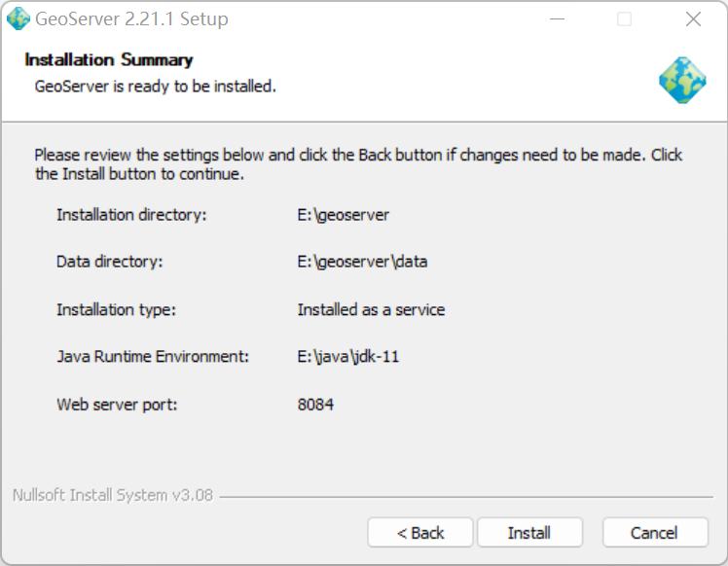728x566 pixels.
Task: Click the E:\geoserver installation path value
Action: 344,215
